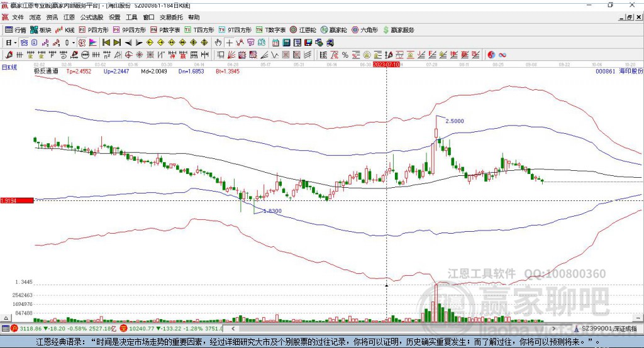Select the Gann fan lines tool
The image size is (644, 348).
[231, 55]
